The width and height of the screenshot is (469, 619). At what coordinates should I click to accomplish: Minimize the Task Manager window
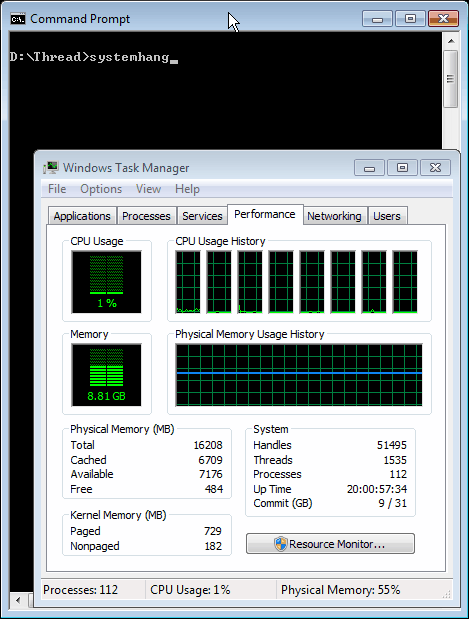click(369, 168)
